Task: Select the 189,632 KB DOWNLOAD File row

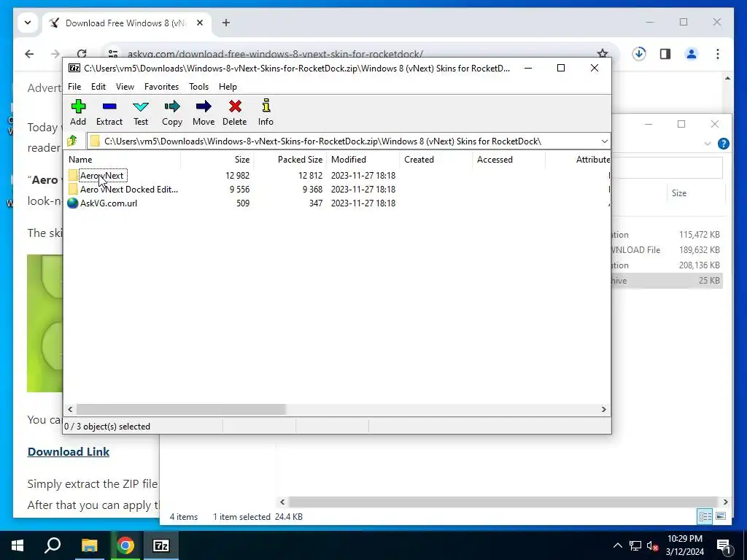Action: (x=667, y=250)
